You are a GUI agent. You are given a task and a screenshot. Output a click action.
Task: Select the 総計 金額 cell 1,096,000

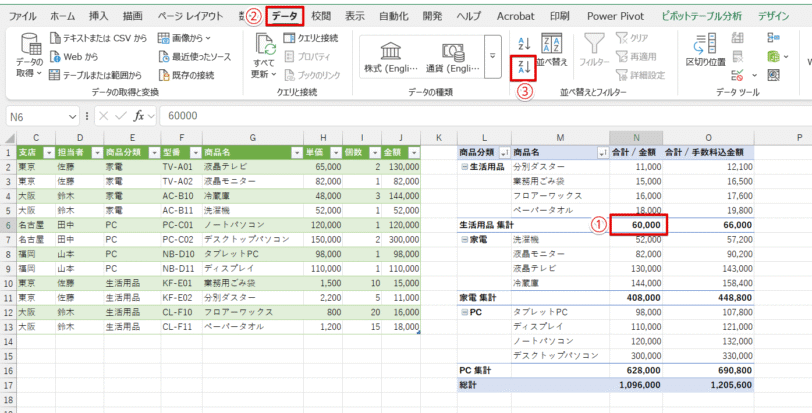tap(636, 385)
